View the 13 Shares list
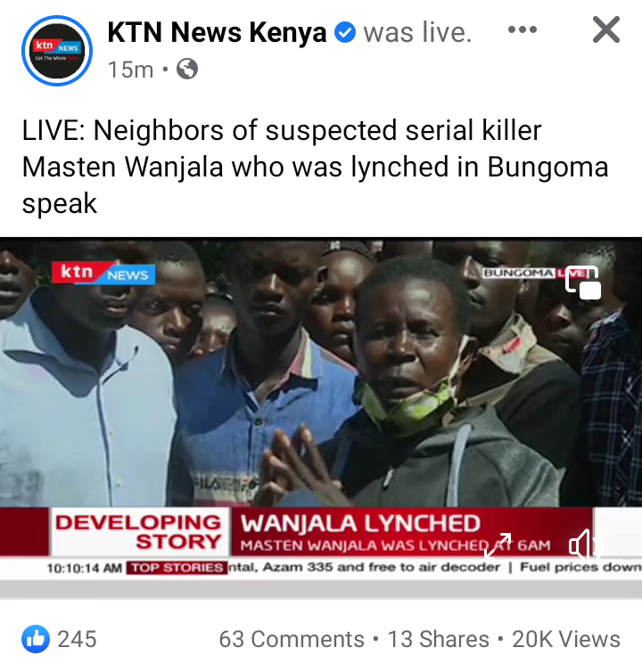The height and width of the screenshot is (672, 642). click(x=439, y=639)
